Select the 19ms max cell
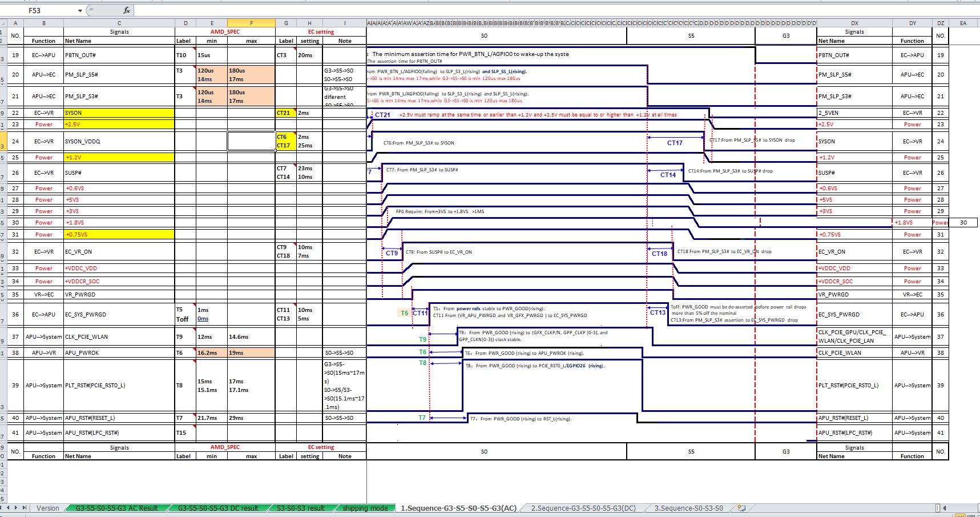This screenshot has width=980, height=517. click(251, 352)
